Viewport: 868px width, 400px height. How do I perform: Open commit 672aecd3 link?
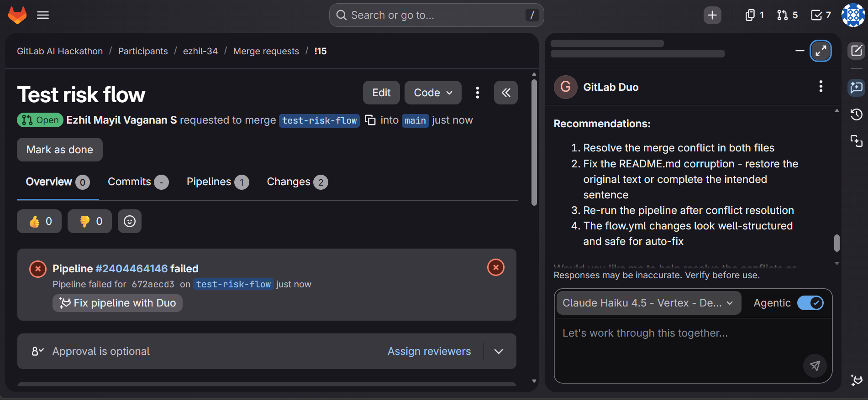point(153,284)
